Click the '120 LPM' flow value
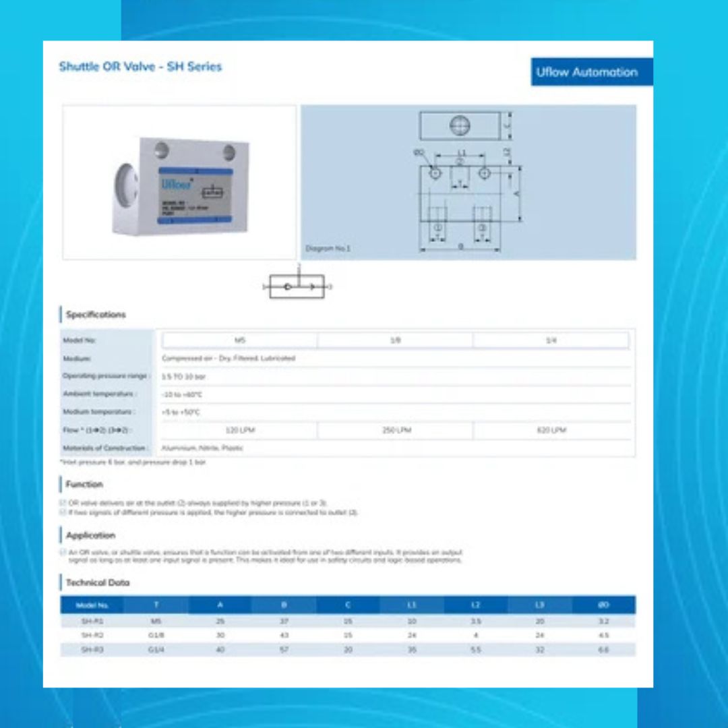 [x=240, y=430]
